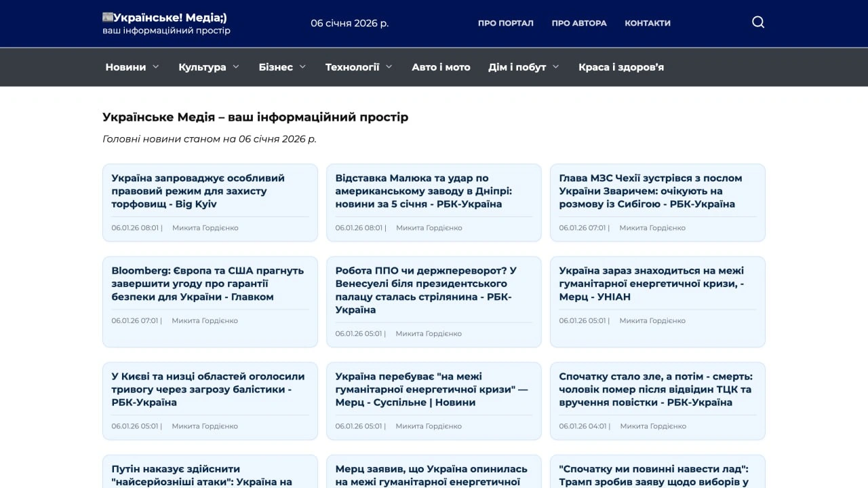Open article Мерц заявив, що Україна опинилась
Screen dimensions: 868x488
431,475
